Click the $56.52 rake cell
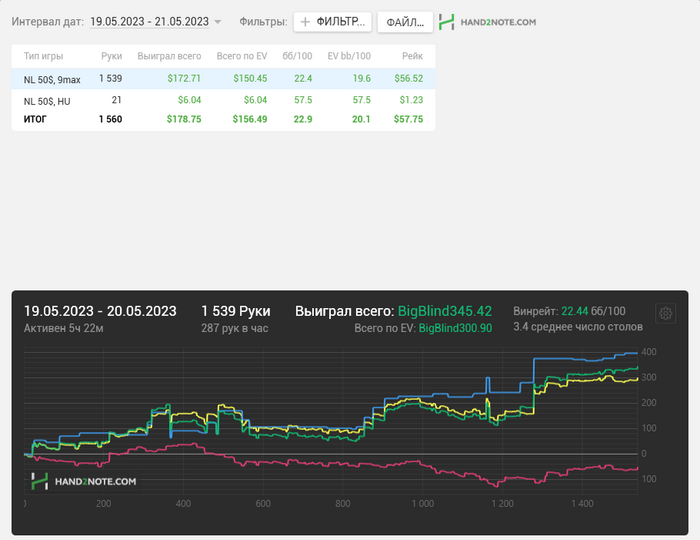This screenshot has width=700, height=540. 408,79
